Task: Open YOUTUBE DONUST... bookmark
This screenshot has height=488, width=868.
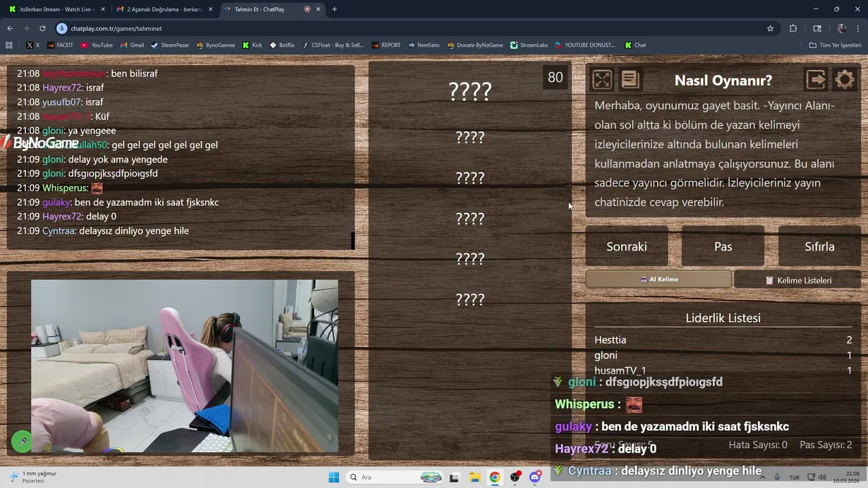Action: coord(585,45)
